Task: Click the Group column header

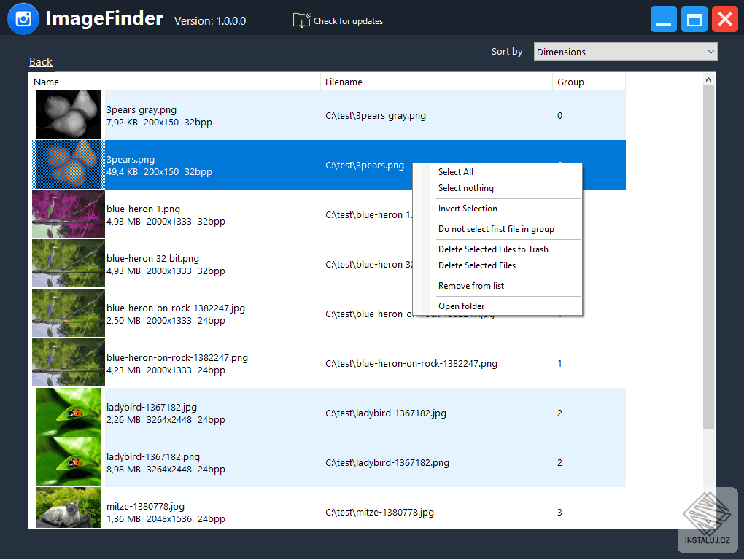Action: click(589, 82)
